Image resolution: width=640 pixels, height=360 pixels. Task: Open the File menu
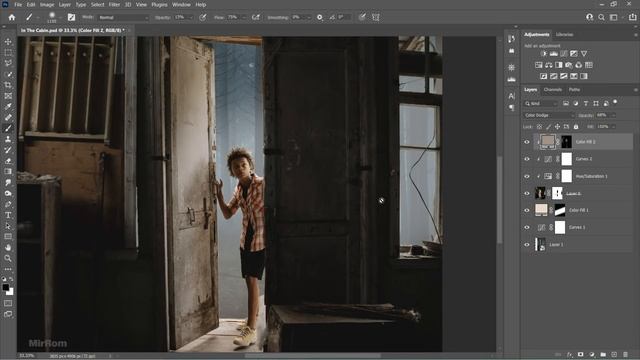pyautogui.click(x=18, y=4)
